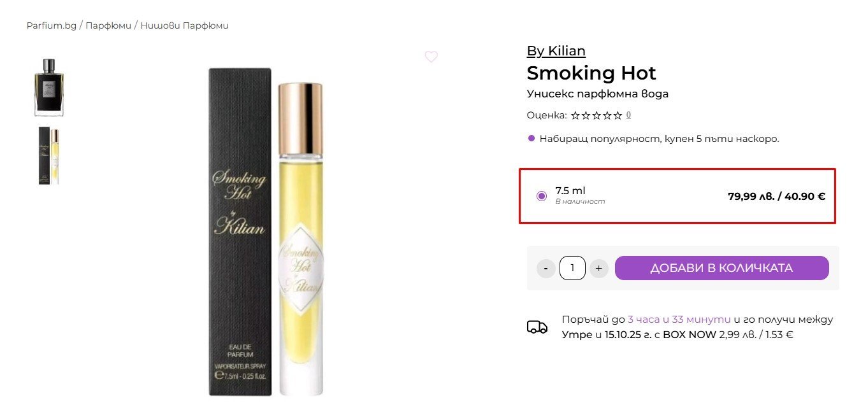Go to Parfium.bg home breadcrumb
868x417 pixels.
click(51, 26)
